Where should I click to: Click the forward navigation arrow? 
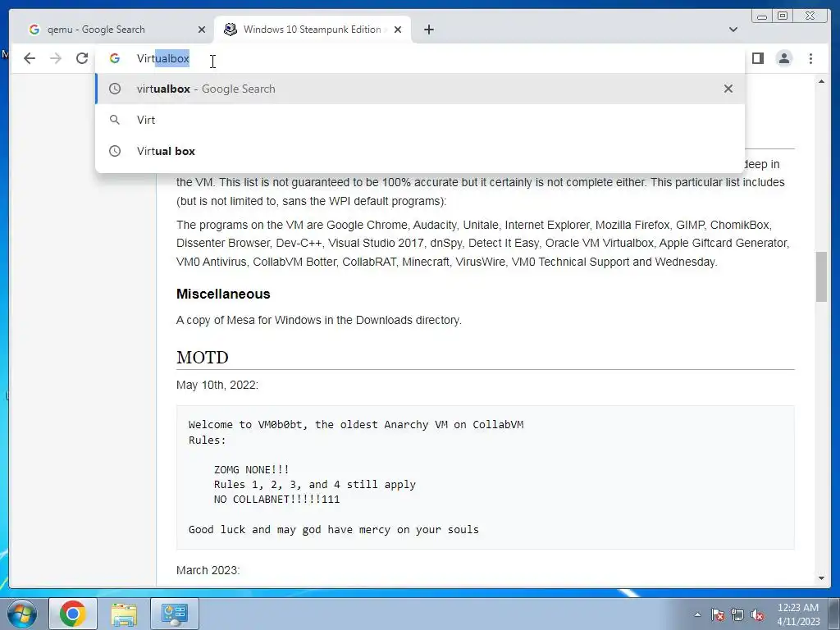click(56, 58)
